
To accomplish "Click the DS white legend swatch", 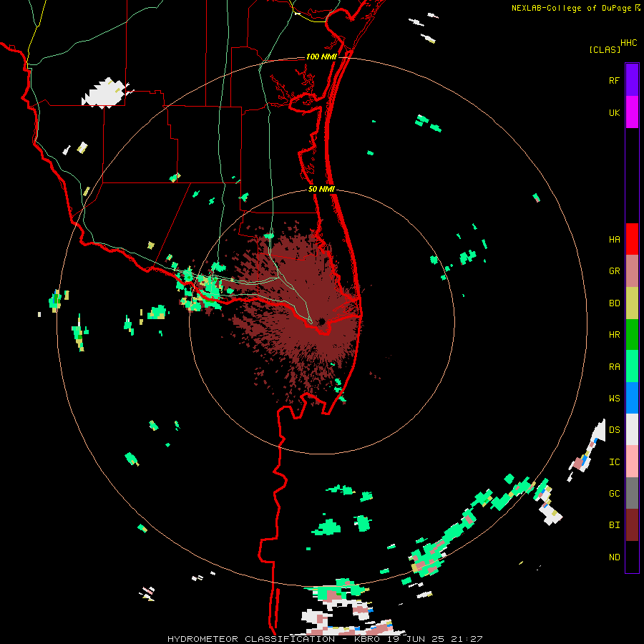I will coord(632,429).
